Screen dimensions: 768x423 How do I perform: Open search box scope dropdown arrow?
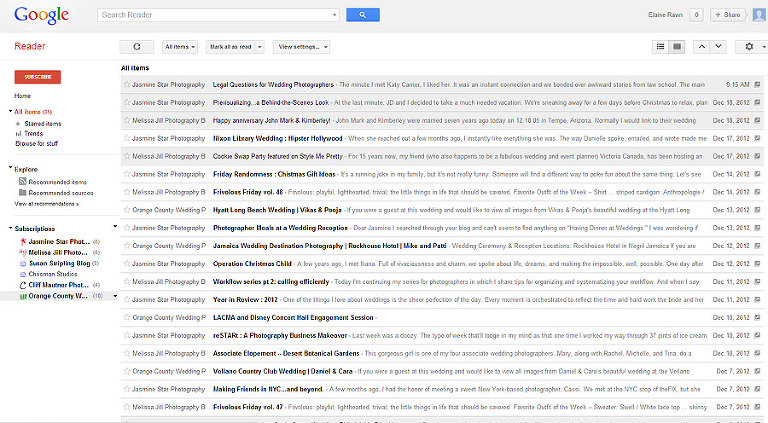335,15
